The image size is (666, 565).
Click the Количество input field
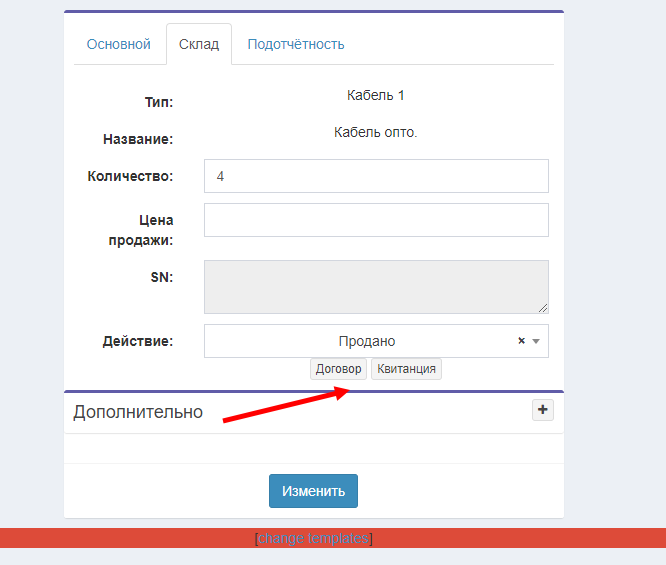(x=376, y=176)
